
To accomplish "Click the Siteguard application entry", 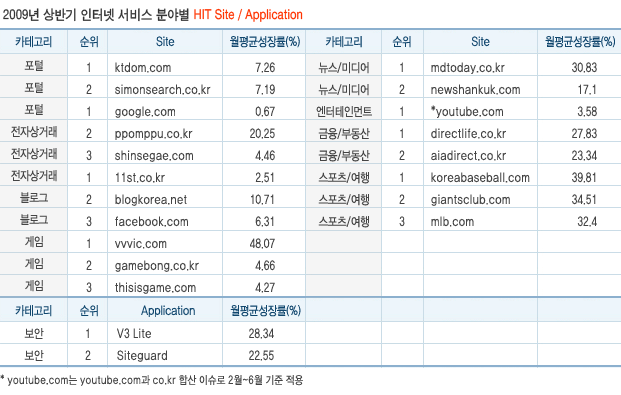I will 142,356.
